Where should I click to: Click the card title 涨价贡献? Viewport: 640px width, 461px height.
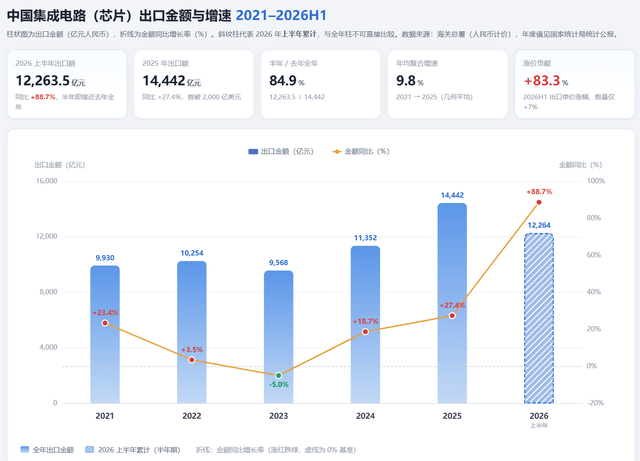537,63
